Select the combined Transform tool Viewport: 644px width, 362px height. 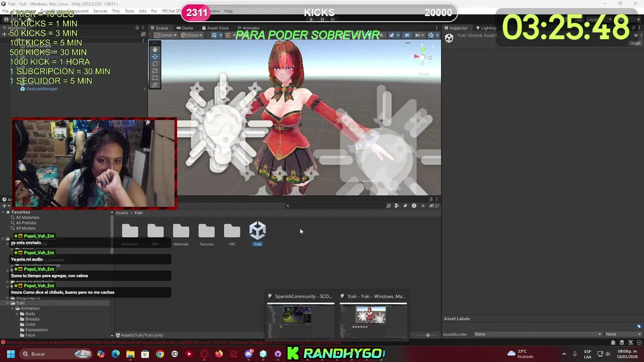(x=155, y=84)
